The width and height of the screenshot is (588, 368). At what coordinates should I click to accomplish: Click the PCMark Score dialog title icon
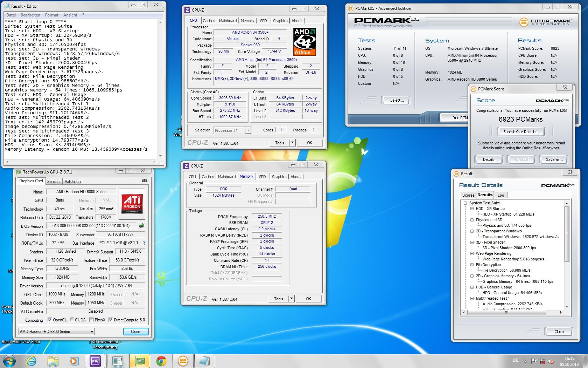(473, 89)
